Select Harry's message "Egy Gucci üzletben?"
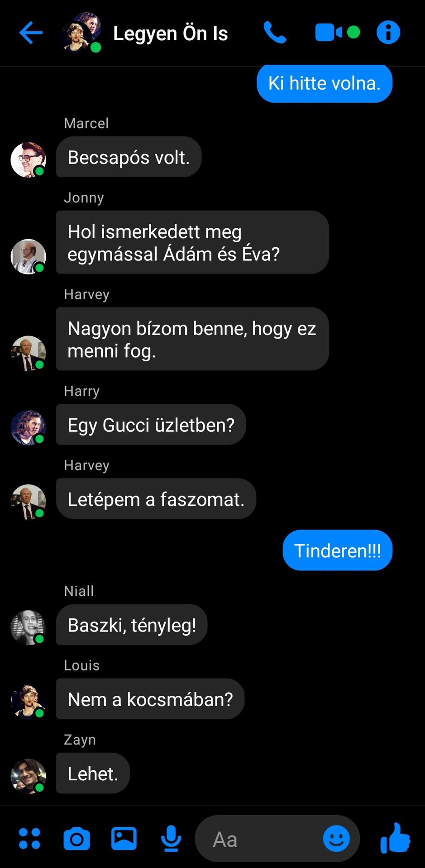This screenshot has width=425, height=868. tap(151, 425)
